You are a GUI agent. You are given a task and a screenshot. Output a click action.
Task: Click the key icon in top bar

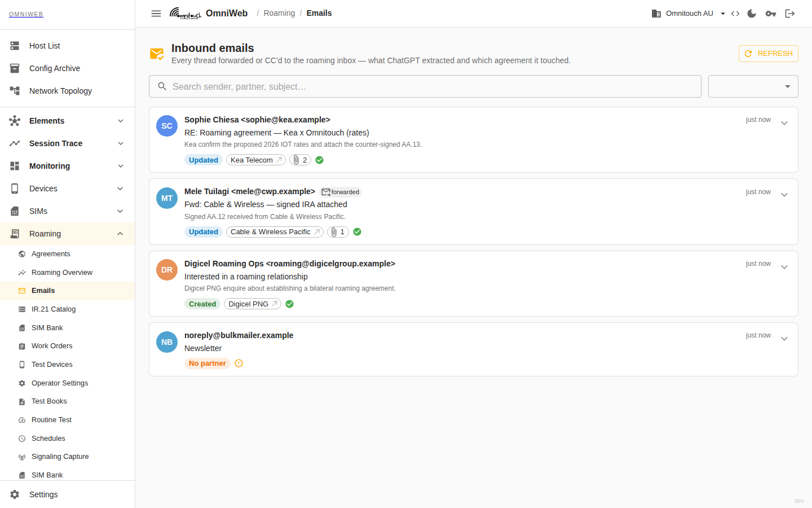pos(771,14)
